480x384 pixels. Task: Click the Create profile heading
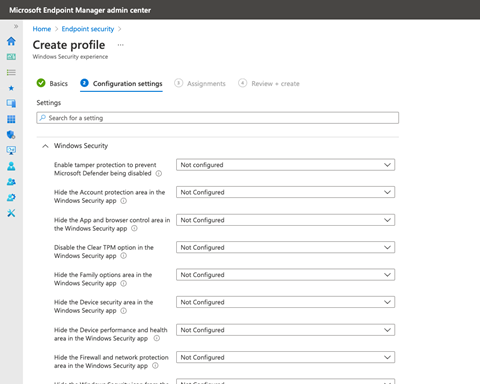69,45
